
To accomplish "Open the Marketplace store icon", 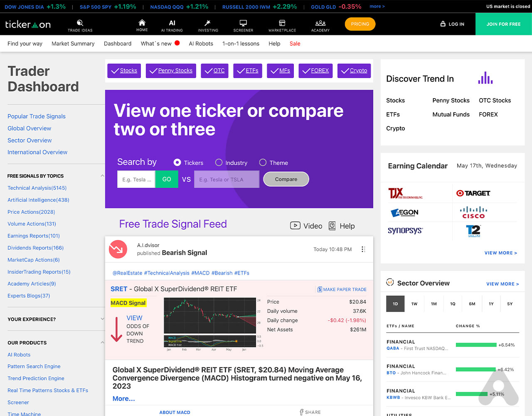I will (x=282, y=23).
